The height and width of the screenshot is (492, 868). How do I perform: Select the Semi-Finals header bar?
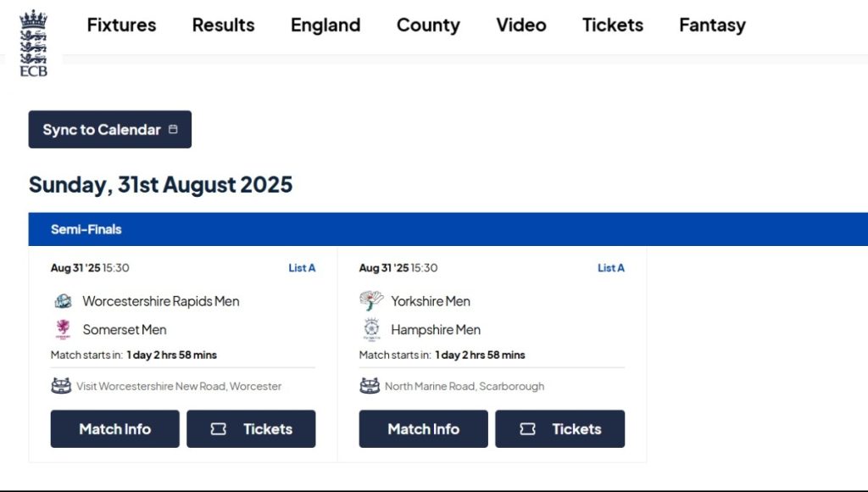448,229
